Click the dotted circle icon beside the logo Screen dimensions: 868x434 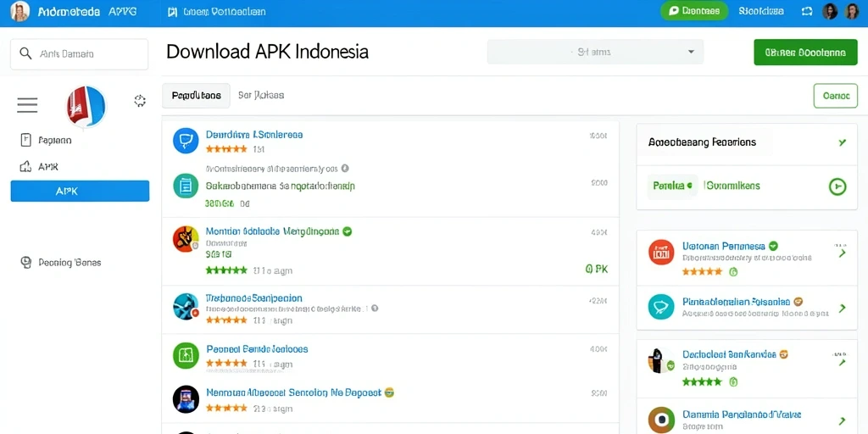pos(140,100)
